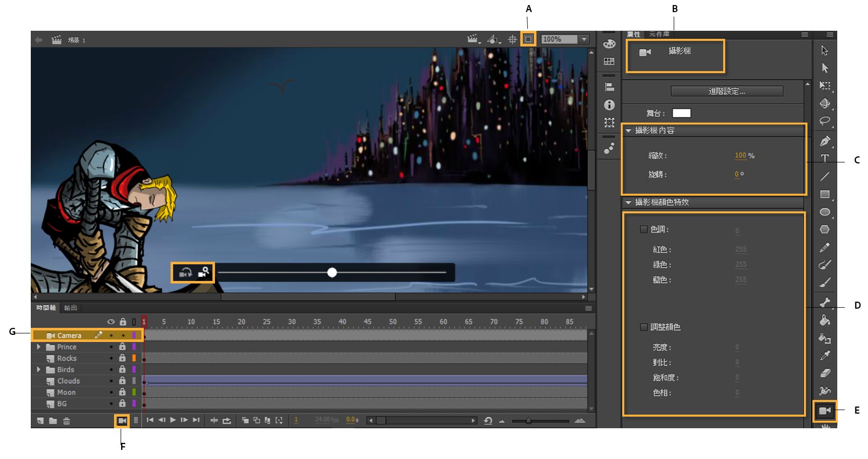Open the Swatches grid panel icon
The image size is (868, 459).
tap(609, 62)
